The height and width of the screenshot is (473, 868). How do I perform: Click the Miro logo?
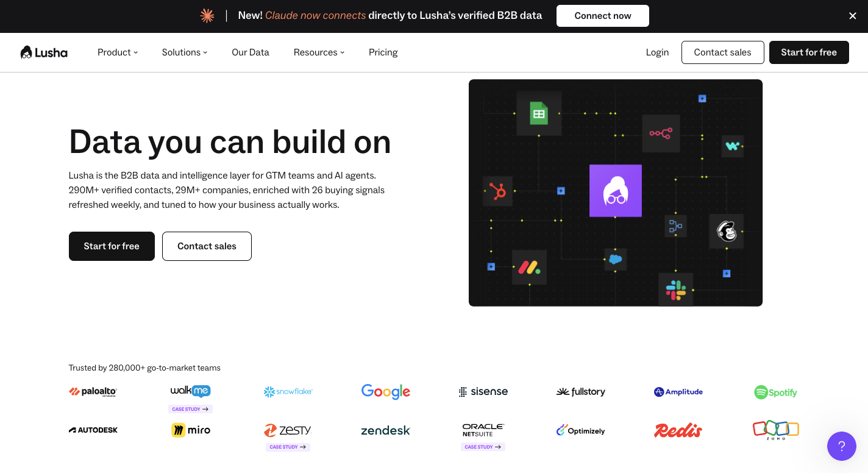coord(191,430)
